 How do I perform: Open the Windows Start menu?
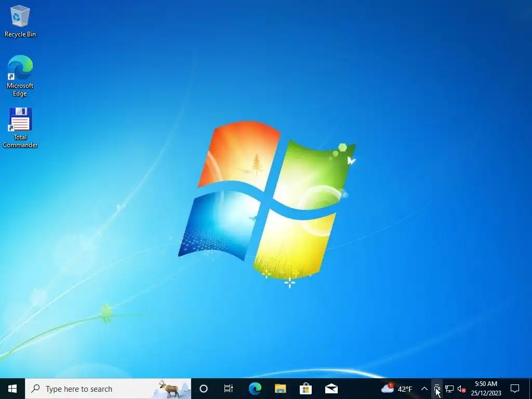click(12, 389)
